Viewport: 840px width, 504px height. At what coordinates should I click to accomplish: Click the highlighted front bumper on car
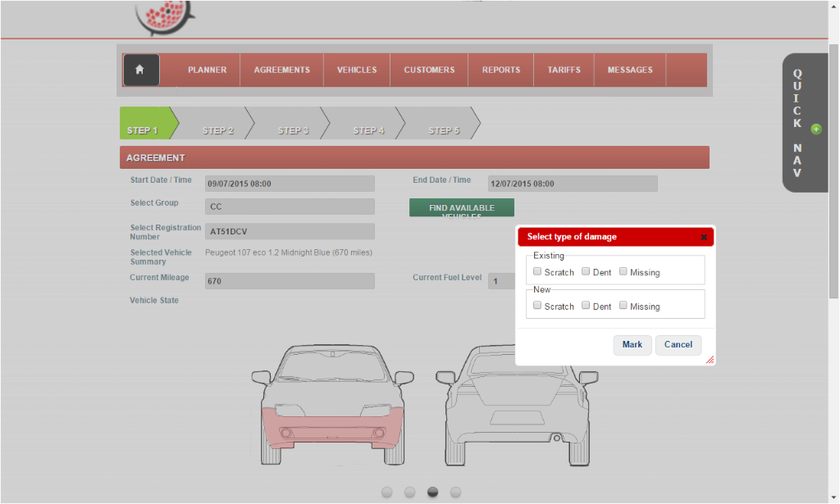(331, 426)
